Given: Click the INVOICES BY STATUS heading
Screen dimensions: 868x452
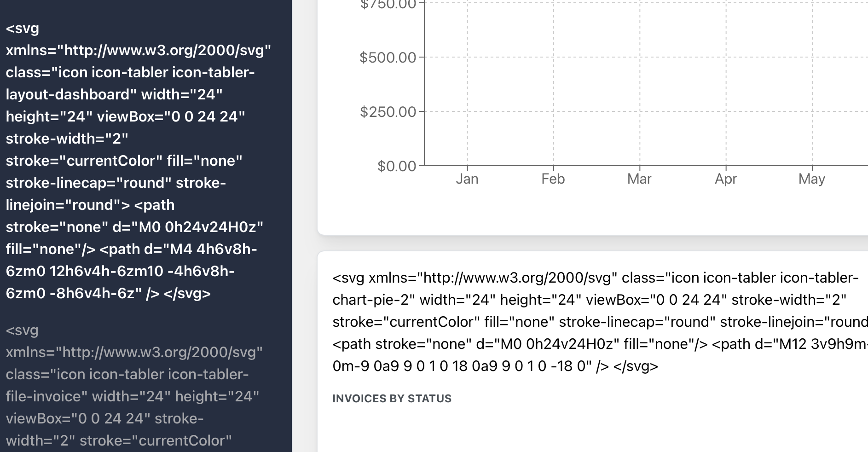Looking at the screenshot, I should point(392,398).
